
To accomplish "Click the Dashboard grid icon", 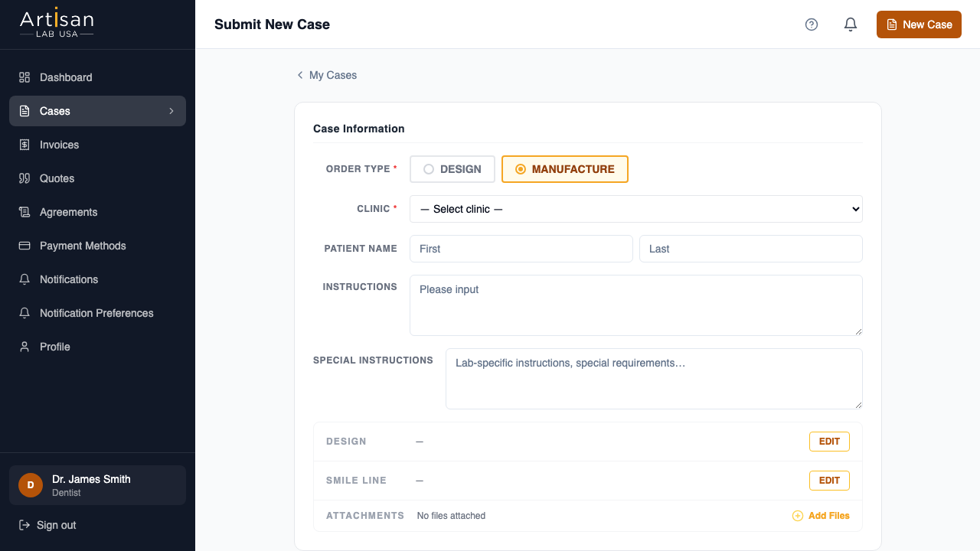I will (24, 77).
